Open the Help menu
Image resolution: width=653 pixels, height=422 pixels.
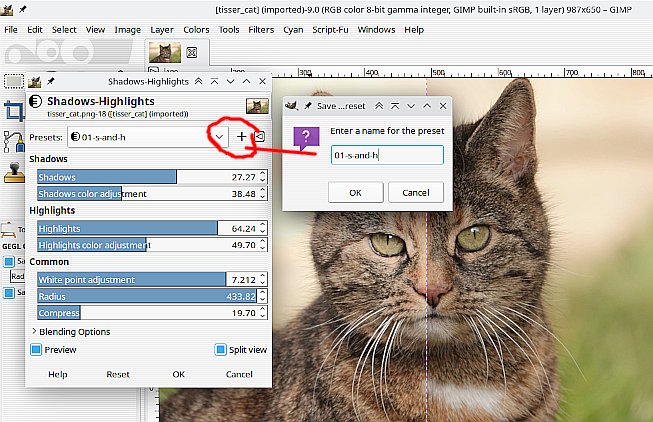tap(414, 30)
